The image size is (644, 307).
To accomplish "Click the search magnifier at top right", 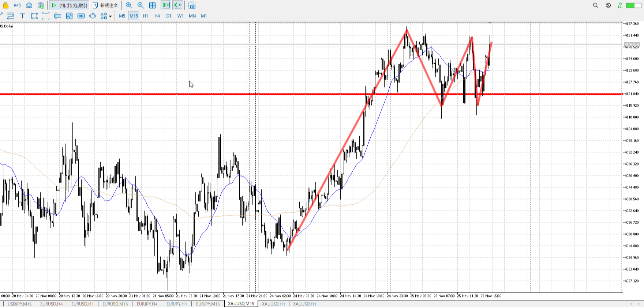I will click(595, 5).
